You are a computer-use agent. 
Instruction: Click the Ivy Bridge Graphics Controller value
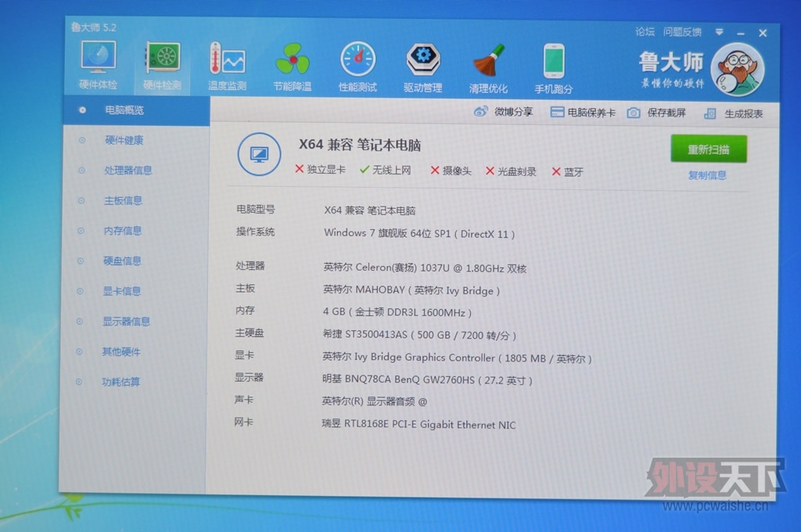[457, 358]
